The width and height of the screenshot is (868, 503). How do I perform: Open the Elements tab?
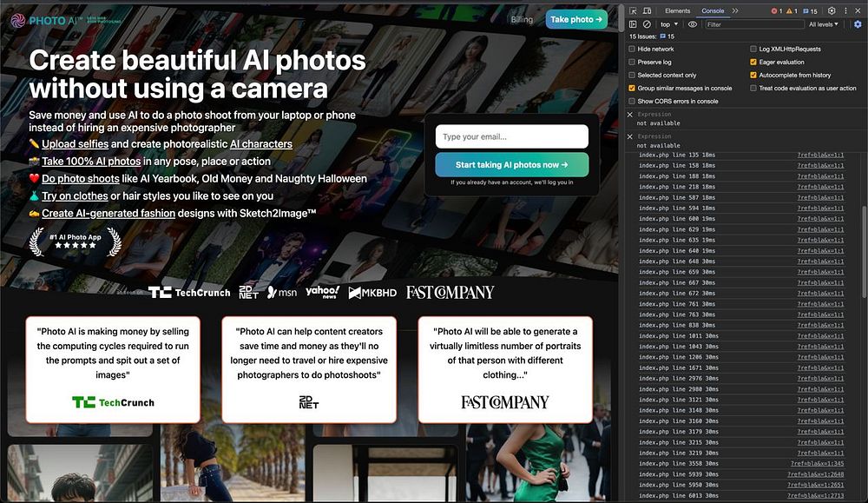click(677, 10)
